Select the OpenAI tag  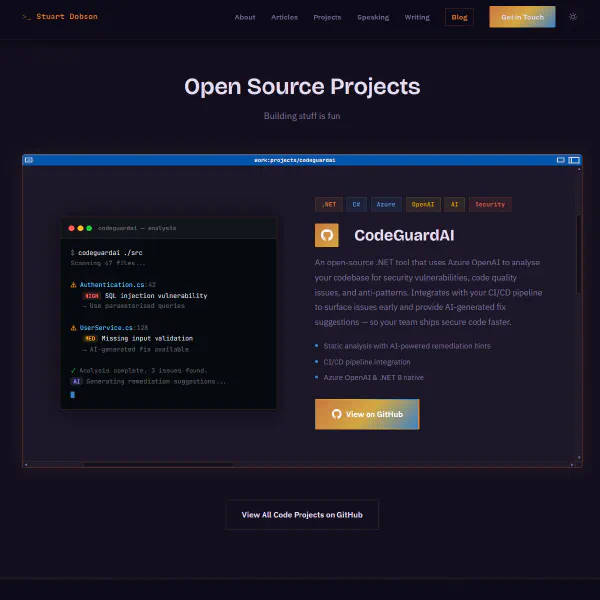pyautogui.click(x=423, y=204)
